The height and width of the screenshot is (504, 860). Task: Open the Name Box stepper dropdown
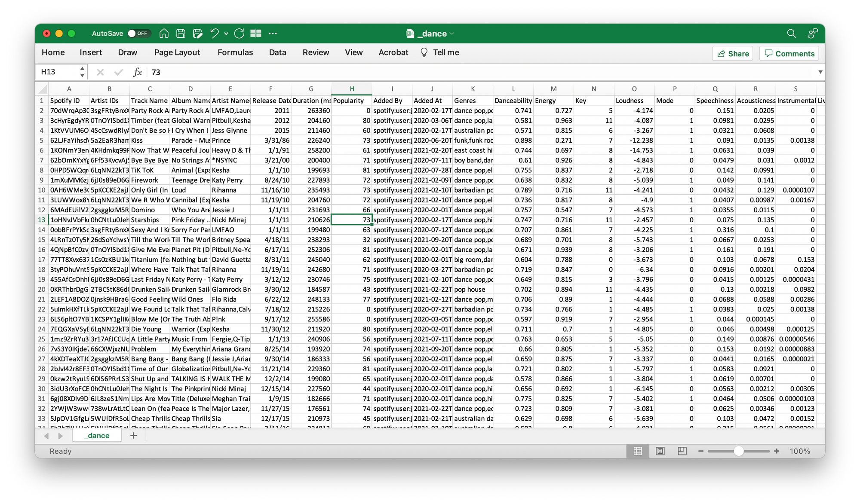click(x=82, y=71)
